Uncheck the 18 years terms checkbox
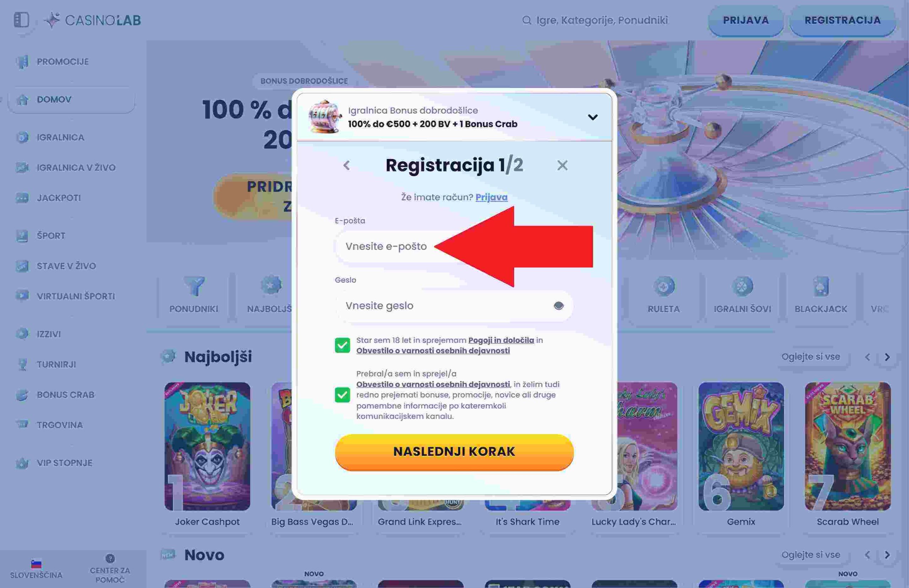This screenshot has height=588, width=909. (342, 345)
